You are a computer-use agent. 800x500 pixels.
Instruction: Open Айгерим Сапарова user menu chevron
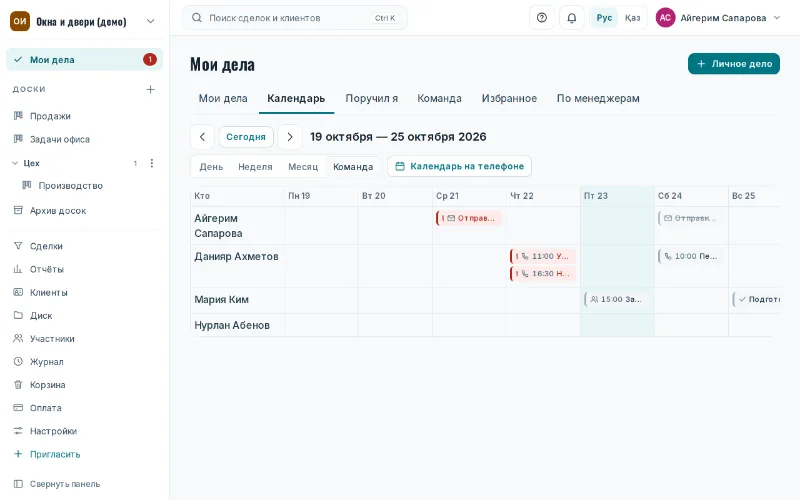pyautogui.click(x=777, y=18)
